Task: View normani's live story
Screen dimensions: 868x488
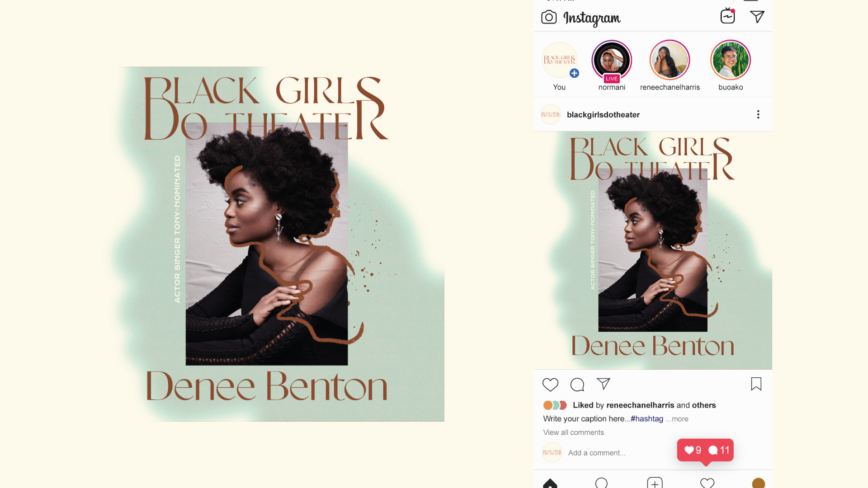Action: (612, 61)
